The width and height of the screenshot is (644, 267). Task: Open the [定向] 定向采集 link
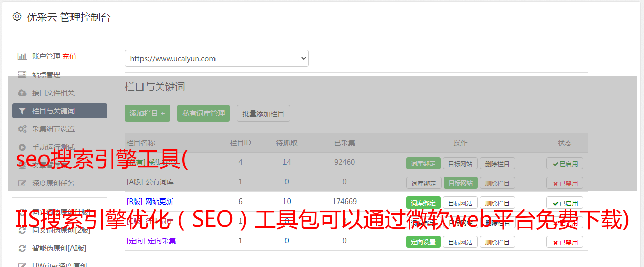[151, 241]
